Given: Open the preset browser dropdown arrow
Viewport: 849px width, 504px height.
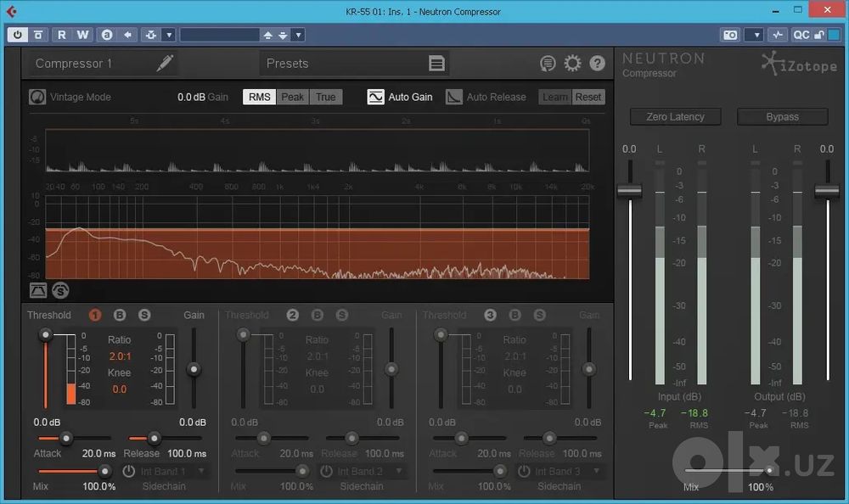Looking at the screenshot, I should tap(298, 35).
